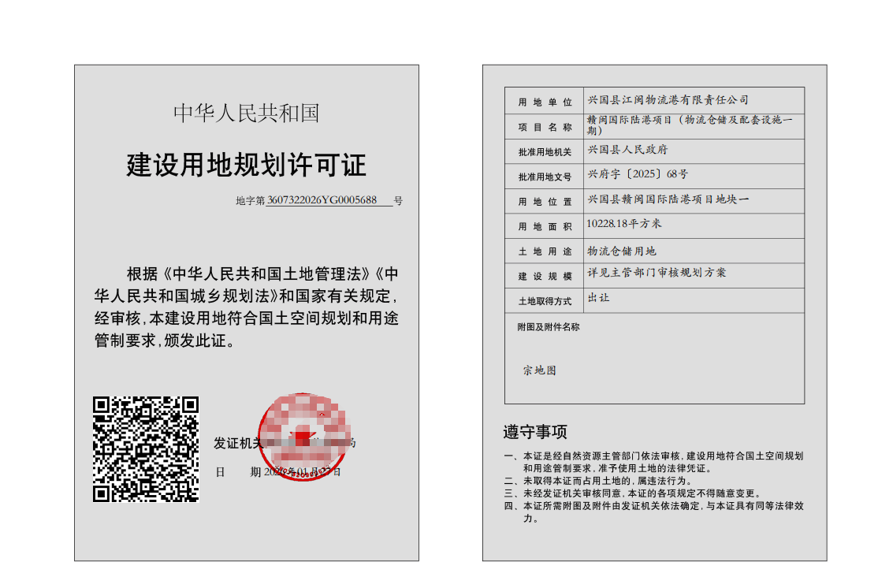Click the 宗地图 attachment entry

(539, 370)
